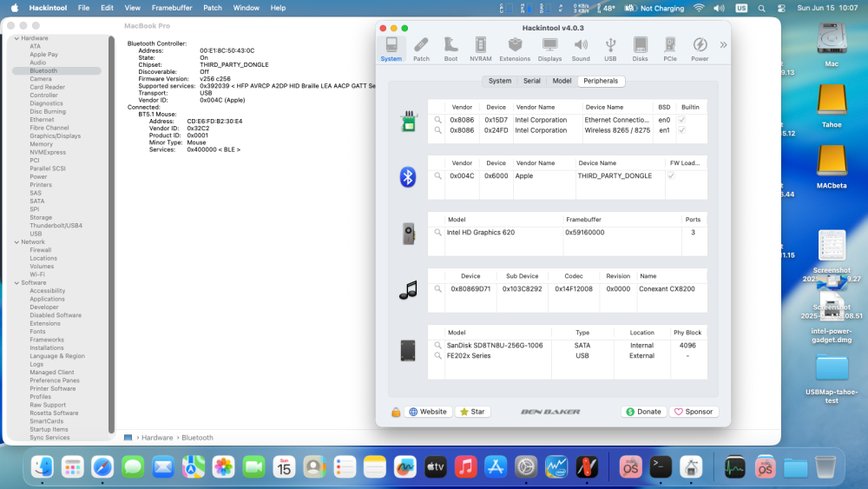Toggle Builtin checkbox for en1 Wireless row

click(x=682, y=130)
